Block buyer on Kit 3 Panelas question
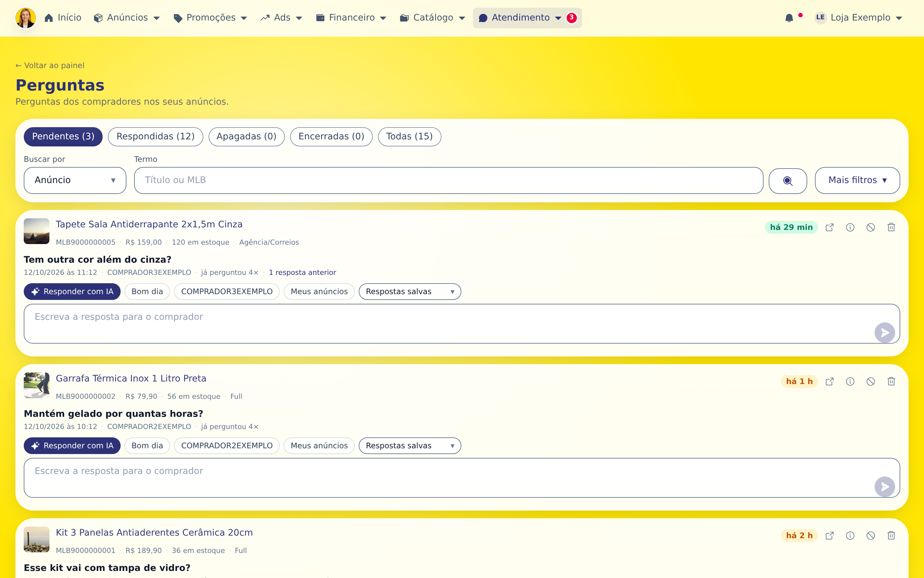The height and width of the screenshot is (578, 924). point(870,536)
